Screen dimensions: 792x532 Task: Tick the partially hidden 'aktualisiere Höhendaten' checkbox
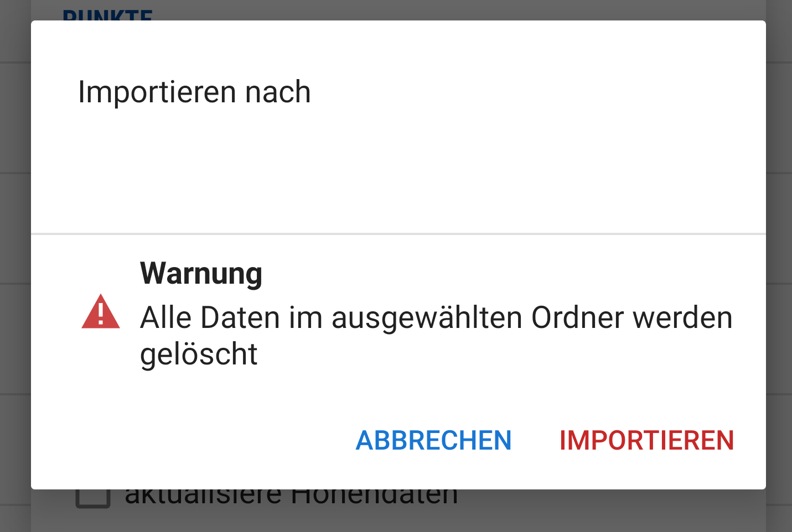click(93, 498)
